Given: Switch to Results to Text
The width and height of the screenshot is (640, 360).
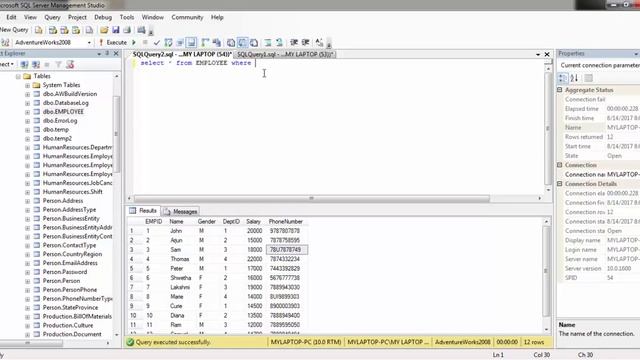Looking at the screenshot, I should point(231,42).
